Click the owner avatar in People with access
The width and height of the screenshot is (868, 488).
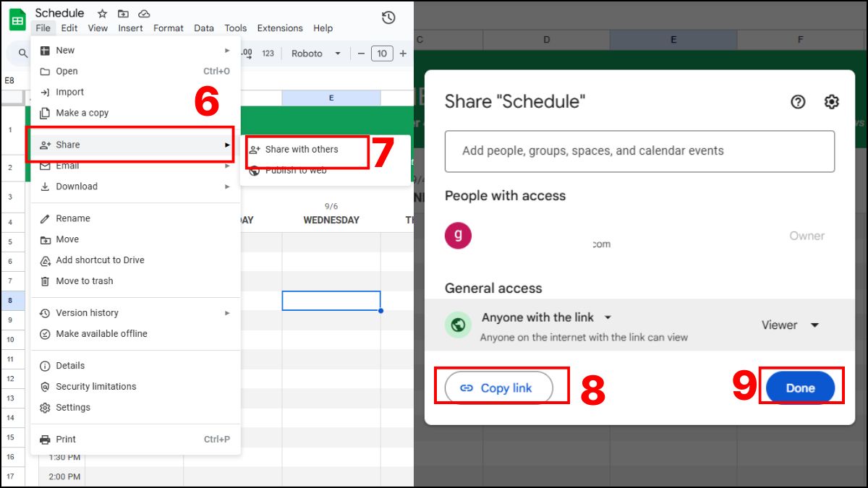[457, 236]
